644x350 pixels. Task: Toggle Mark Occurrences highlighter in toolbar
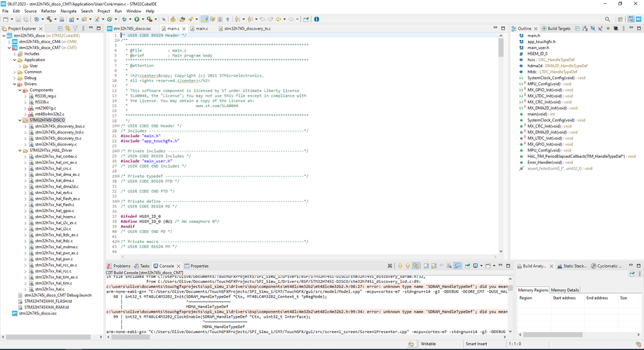point(205,19)
